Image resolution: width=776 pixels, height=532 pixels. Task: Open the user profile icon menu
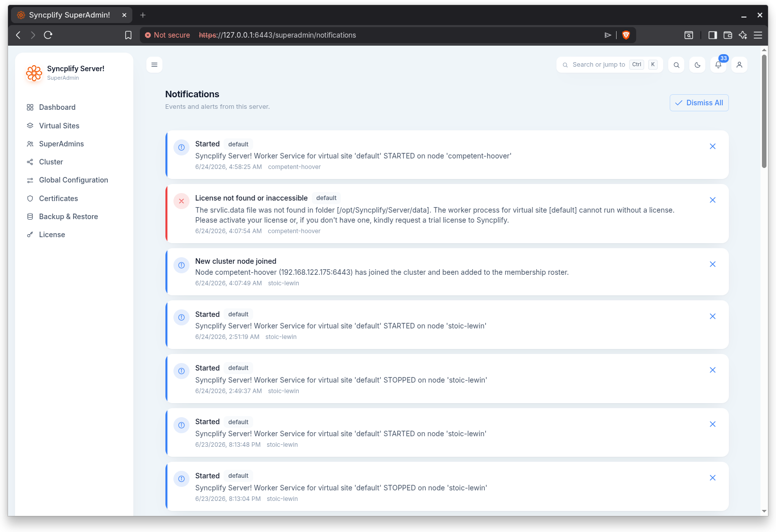739,65
